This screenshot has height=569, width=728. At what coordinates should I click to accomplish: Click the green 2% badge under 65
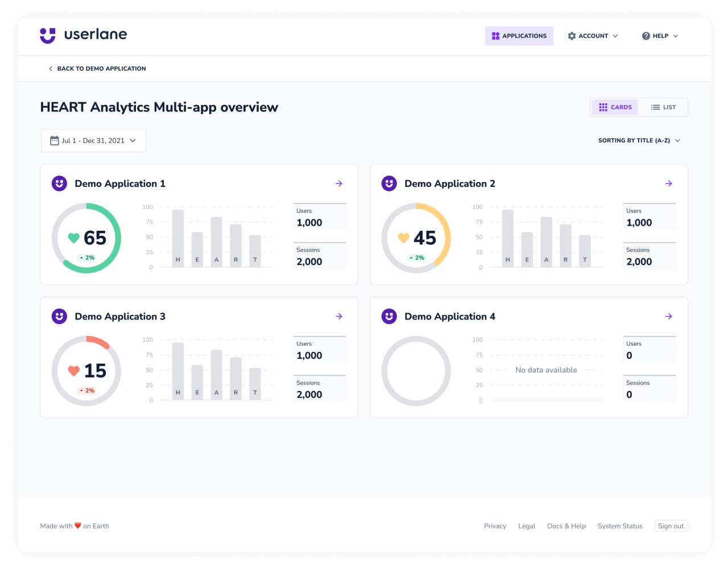point(87,258)
